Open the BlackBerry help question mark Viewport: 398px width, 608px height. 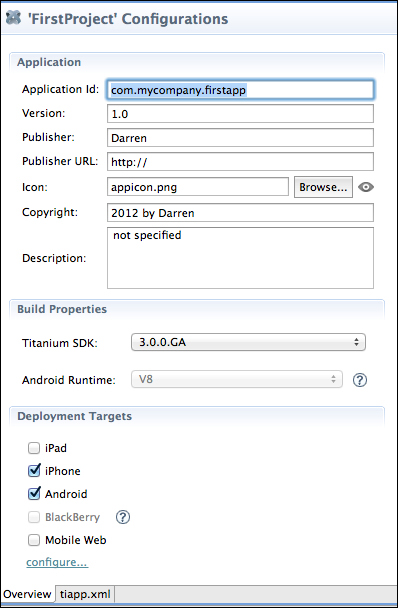tap(123, 517)
